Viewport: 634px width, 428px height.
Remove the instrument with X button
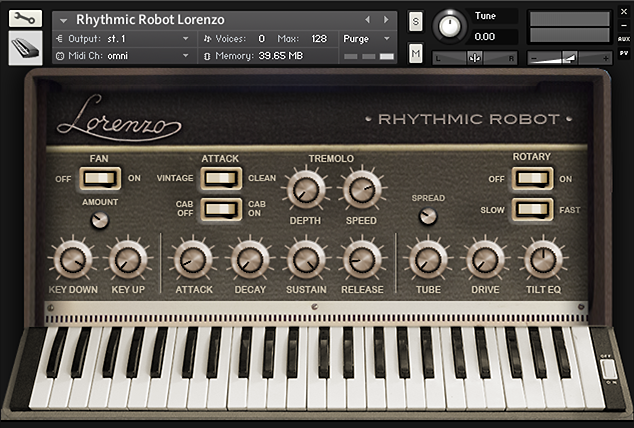(x=624, y=12)
